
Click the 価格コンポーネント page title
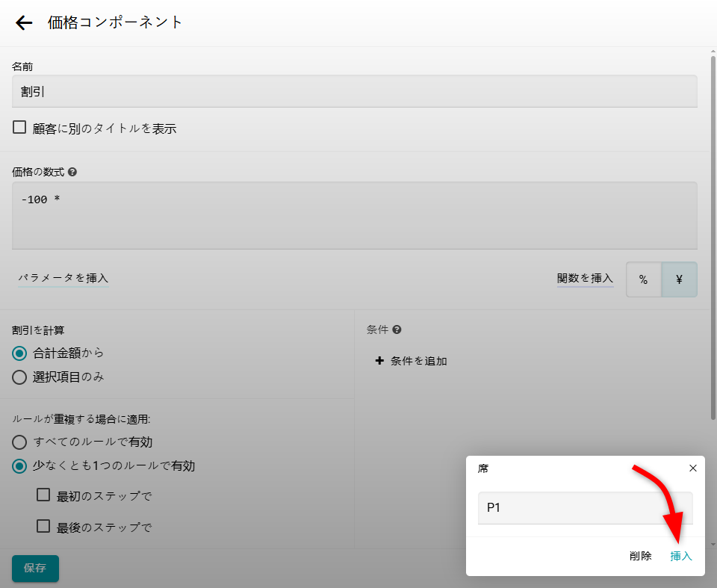(x=115, y=22)
